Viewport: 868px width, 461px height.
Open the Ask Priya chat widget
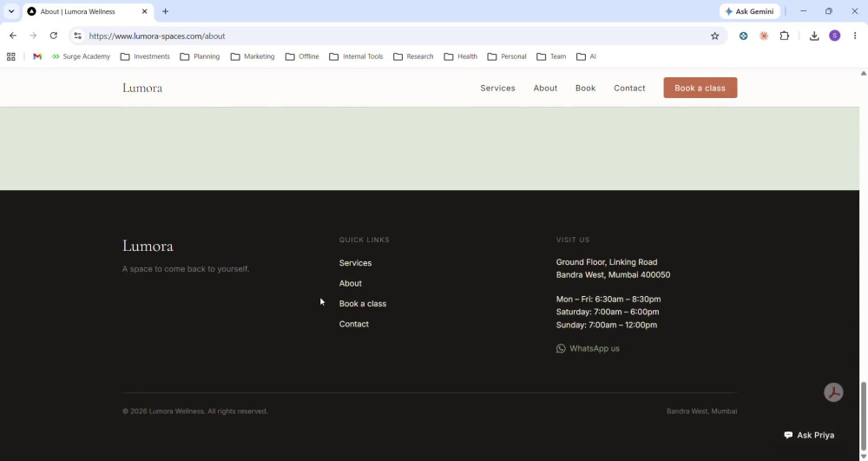point(809,435)
